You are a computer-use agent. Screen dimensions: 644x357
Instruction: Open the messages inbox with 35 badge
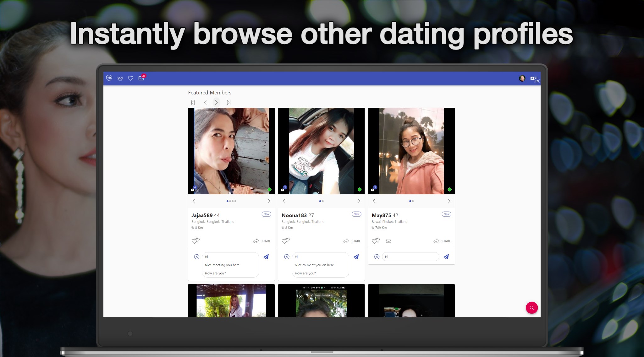[141, 78]
